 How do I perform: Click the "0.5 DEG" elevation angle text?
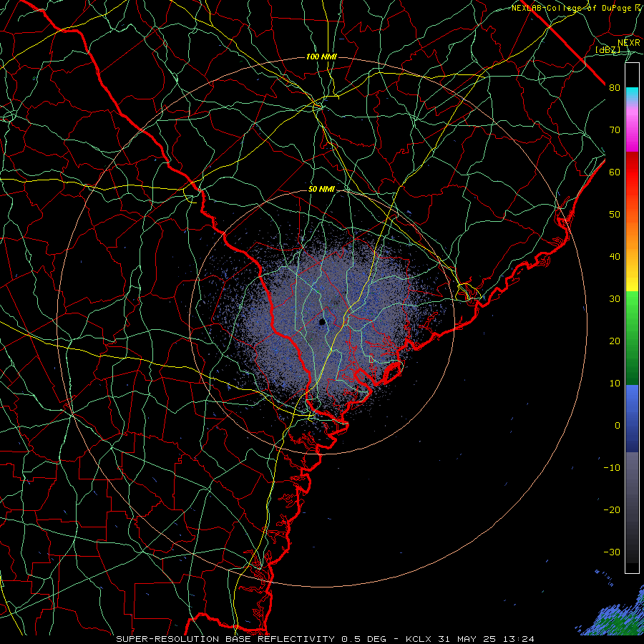tap(364, 639)
